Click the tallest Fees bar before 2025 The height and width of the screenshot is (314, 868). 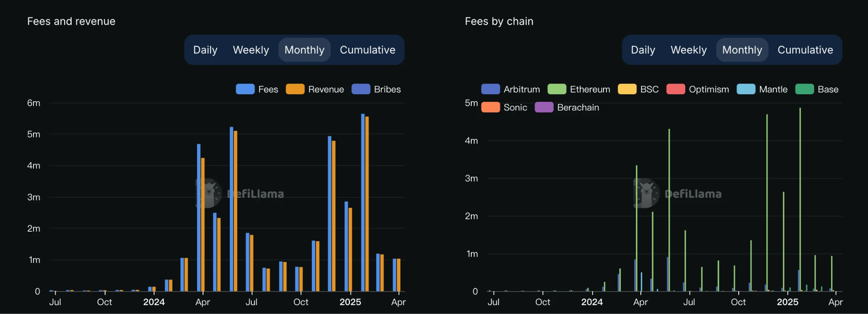point(231,208)
